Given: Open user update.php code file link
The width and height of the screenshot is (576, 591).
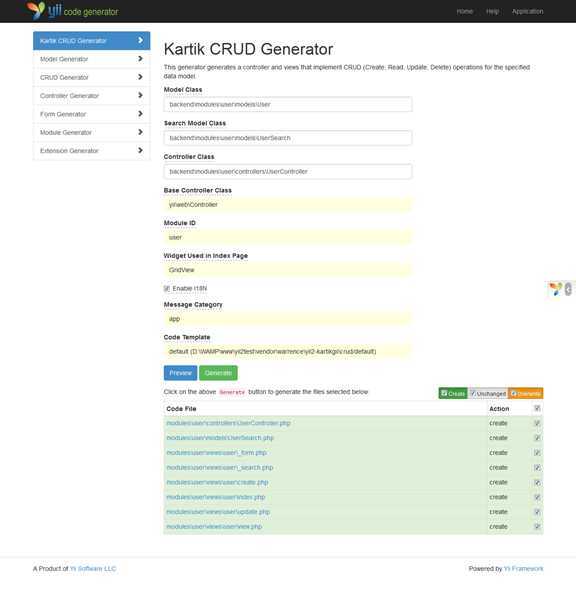Looking at the screenshot, I should click(218, 512).
